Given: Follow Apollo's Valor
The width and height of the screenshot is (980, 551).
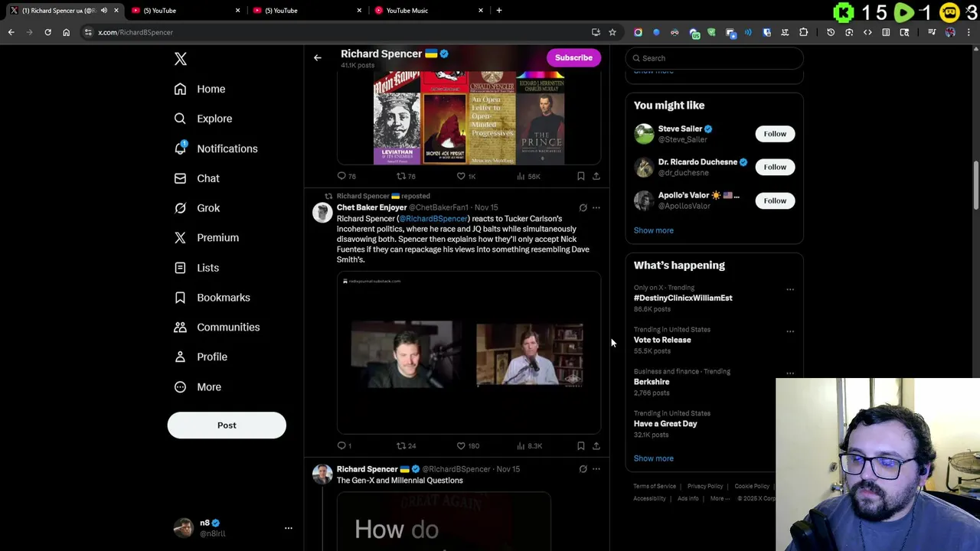Looking at the screenshot, I should pyautogui.click(x=775, y=201).
